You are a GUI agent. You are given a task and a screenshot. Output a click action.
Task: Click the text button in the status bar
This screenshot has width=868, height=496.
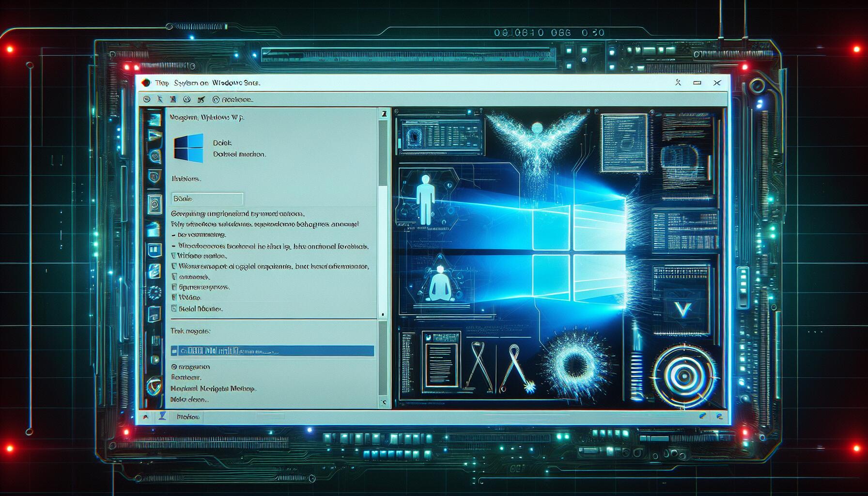[x=188, y=417]
